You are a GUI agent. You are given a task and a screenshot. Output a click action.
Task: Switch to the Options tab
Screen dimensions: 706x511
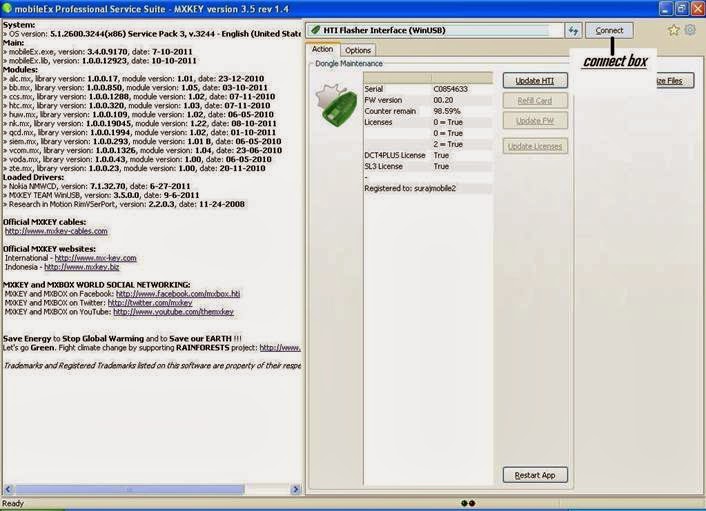point(358,50)
